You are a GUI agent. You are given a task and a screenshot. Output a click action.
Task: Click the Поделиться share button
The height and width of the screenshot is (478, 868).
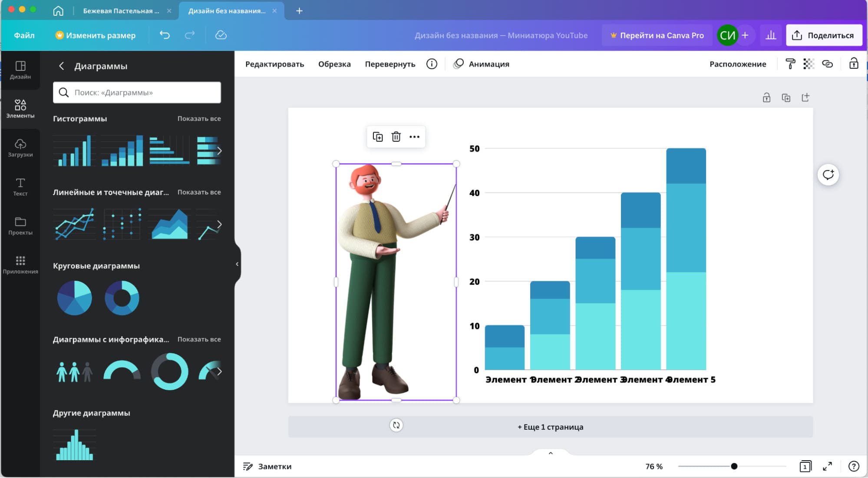(824, 35)
